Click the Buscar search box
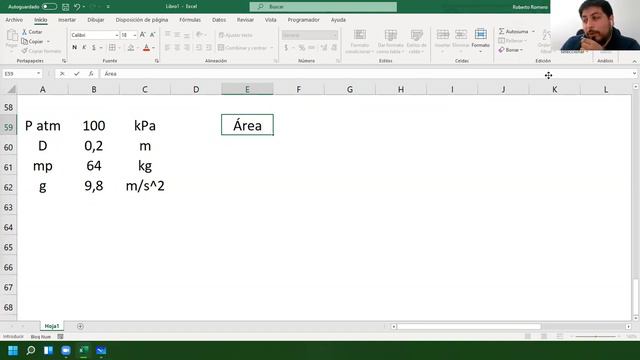The width and height of the screenshot is (640, 360). click(323, 7)
